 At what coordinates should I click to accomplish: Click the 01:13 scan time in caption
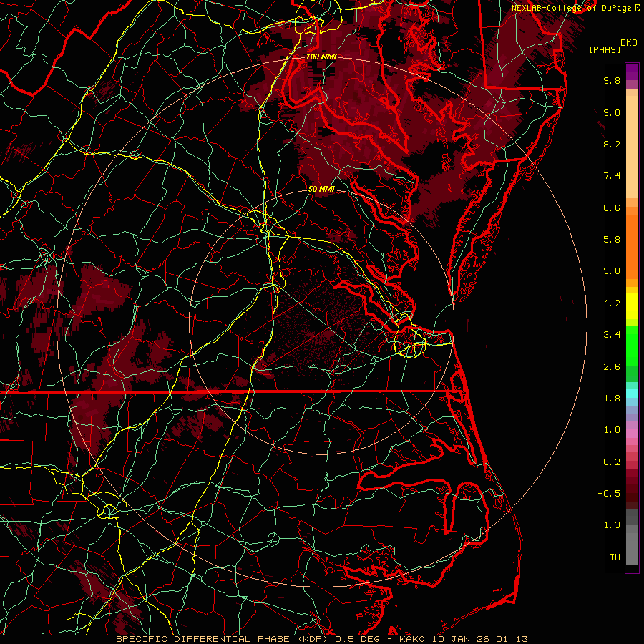512,639
